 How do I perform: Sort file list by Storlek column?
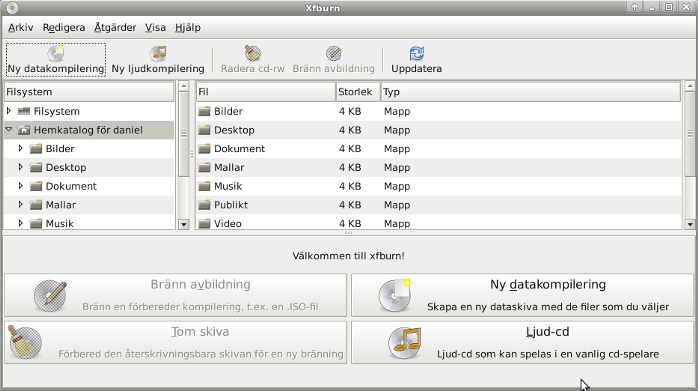coord(358,92)
